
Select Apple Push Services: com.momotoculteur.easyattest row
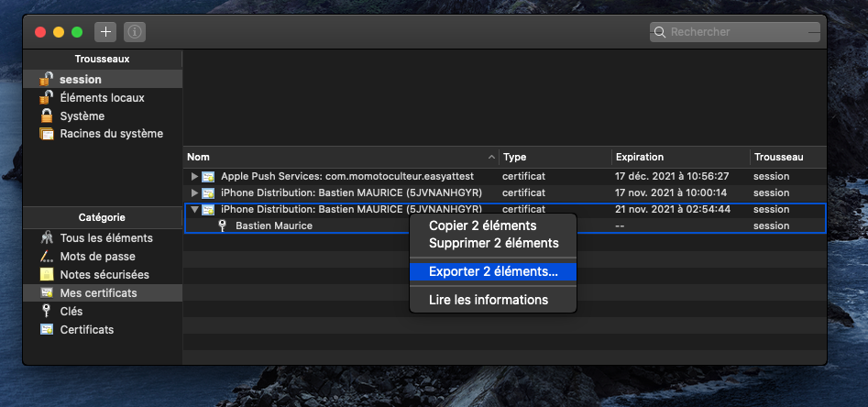(x=505, y=177)
